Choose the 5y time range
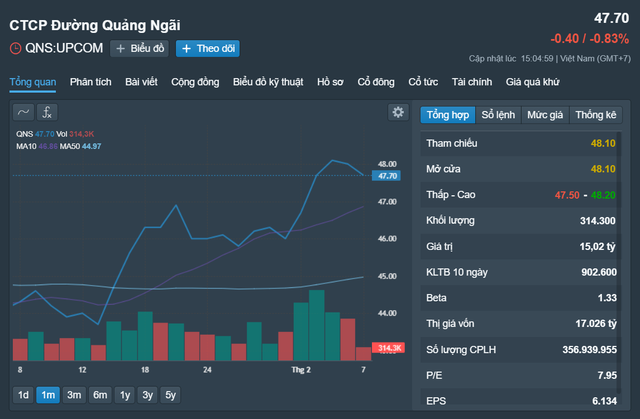 click(x=171, y=394)
